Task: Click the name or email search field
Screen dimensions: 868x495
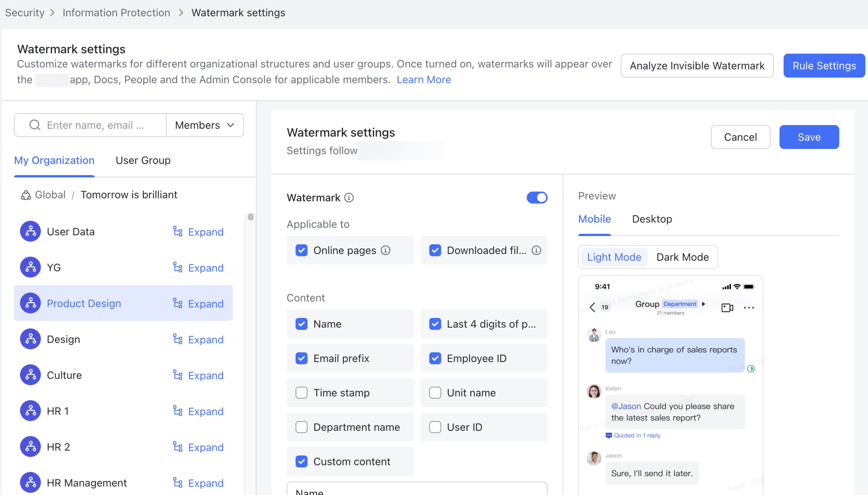Action: point(95,125)
